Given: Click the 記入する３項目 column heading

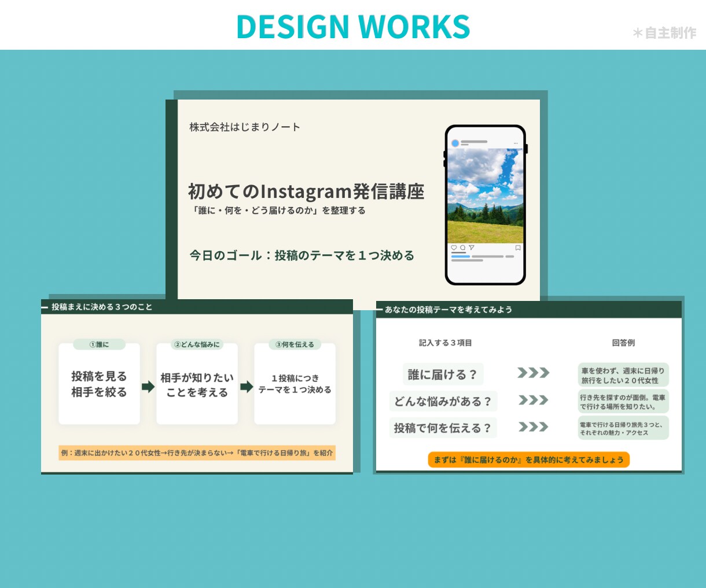Looking at the screenshot, I should coord(446,343).
